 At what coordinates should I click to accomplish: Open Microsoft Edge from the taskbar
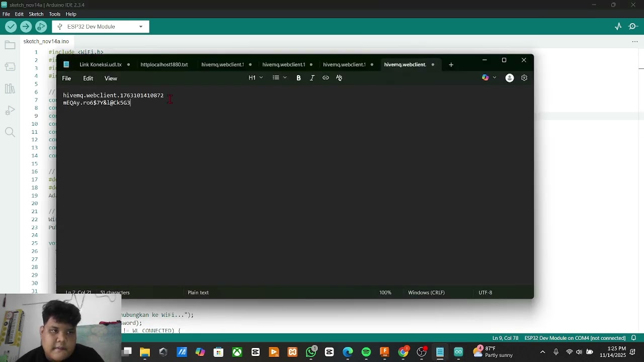pos(348,352)
